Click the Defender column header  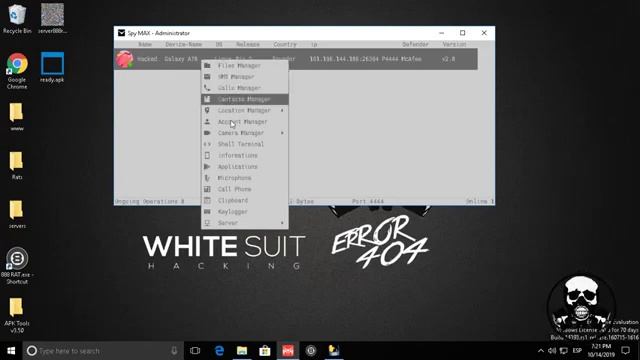(415, 44)
